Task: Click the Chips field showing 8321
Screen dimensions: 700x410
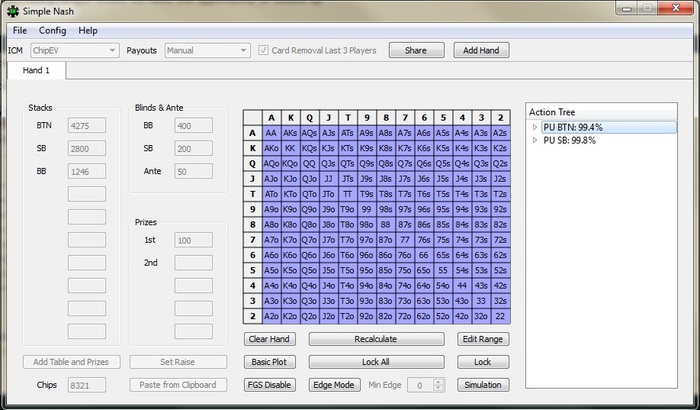Action: (87, 385)
